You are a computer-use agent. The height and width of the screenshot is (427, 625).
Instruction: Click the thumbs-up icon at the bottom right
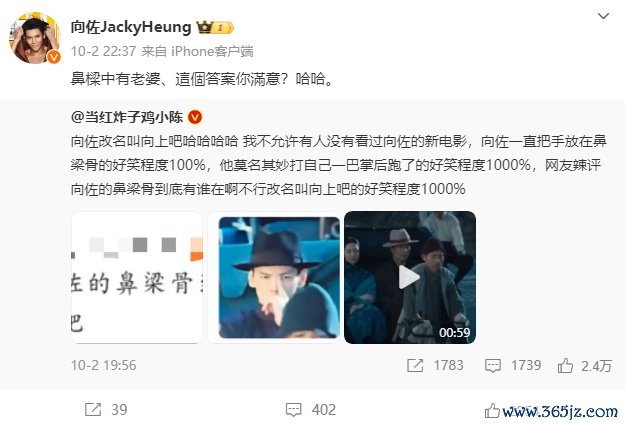point(492,411)
